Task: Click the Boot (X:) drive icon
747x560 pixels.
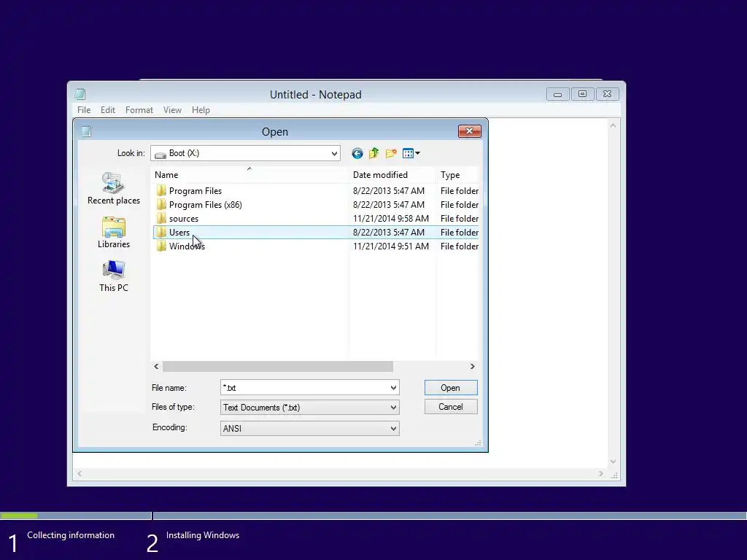Action: [160, 154]
